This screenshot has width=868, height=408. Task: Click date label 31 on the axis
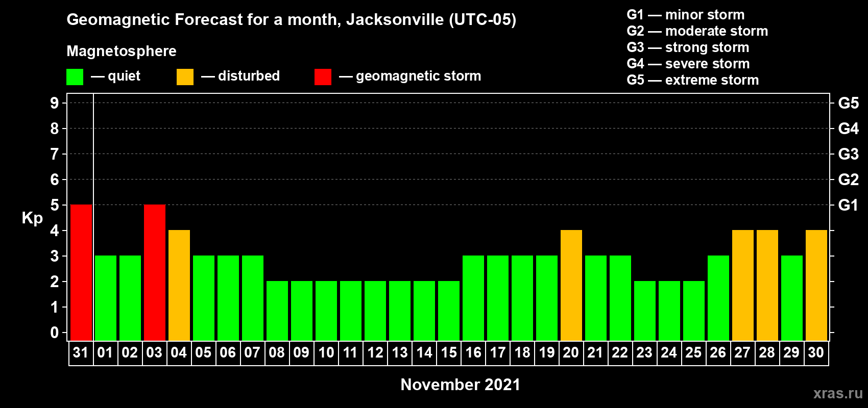(81, 352)
